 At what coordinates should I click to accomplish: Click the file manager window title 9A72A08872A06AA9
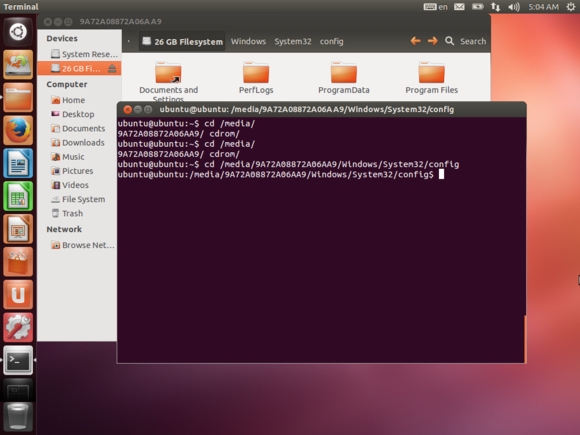121,21
